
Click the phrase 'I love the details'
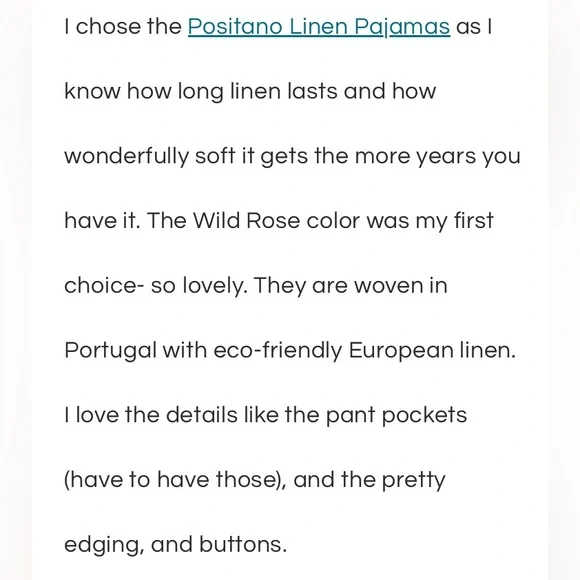151,415
